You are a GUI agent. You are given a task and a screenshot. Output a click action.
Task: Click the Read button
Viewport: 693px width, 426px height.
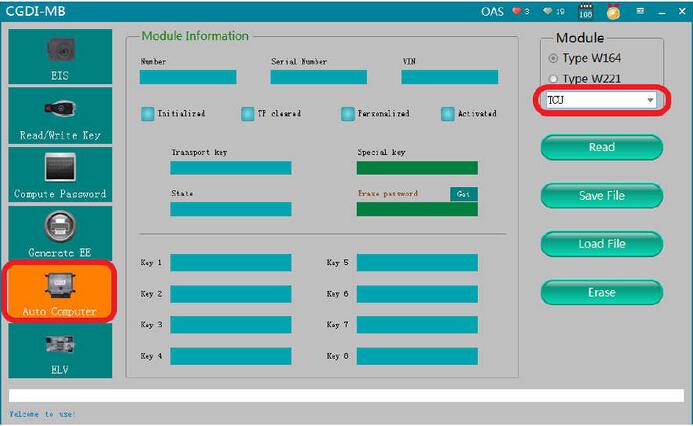(602, 147)
